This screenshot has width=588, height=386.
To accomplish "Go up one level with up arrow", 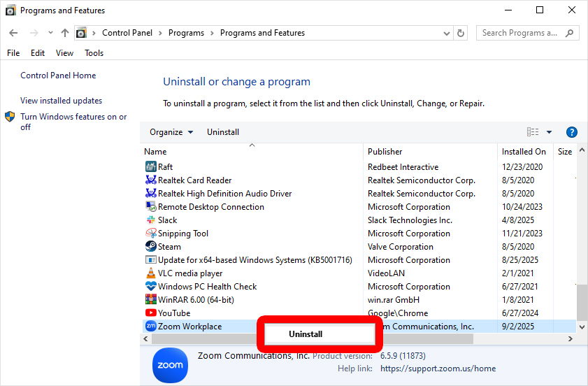I will (65, 33).
